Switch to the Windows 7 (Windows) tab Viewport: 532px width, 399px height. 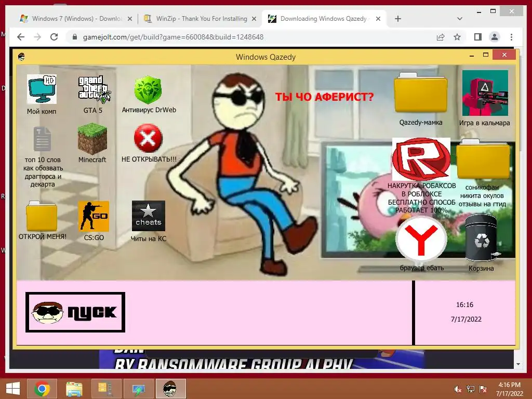tap(76, 19)
